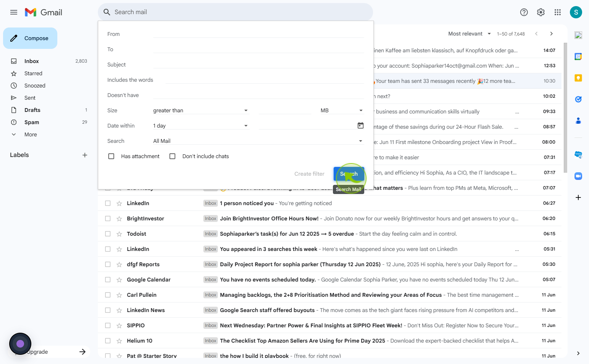Open the Sent folder
589x364 pixels.
pyautogui.click(x=30, y=98)
